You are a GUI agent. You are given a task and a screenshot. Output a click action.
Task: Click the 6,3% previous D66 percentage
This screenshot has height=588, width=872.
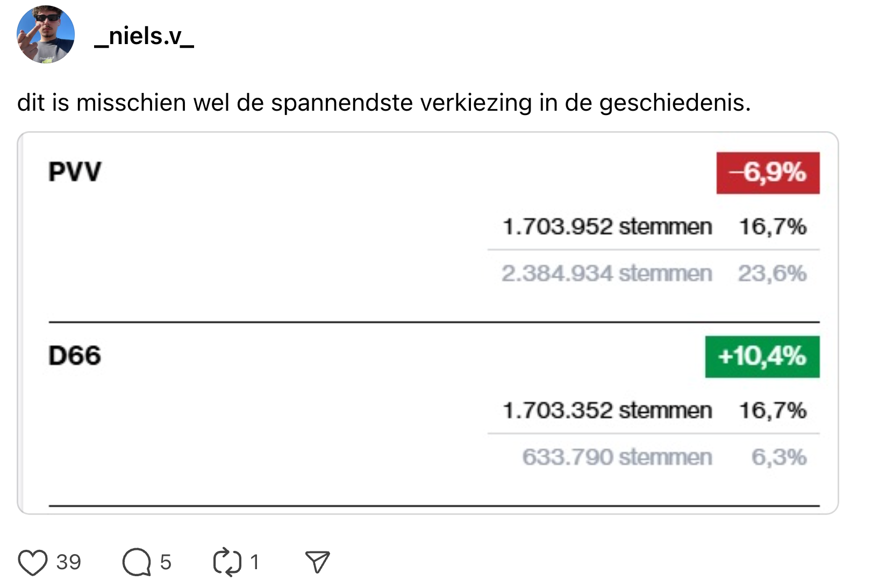[779, 457]
